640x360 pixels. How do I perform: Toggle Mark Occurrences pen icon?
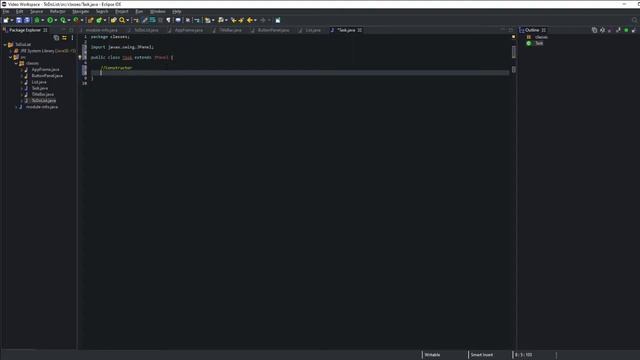click(144, 20)
